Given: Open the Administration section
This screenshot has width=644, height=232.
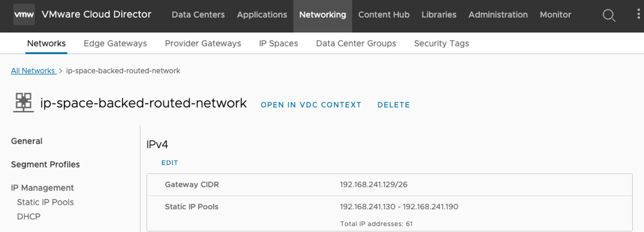Looking at the screenshot, I should [x=498, y=15].
